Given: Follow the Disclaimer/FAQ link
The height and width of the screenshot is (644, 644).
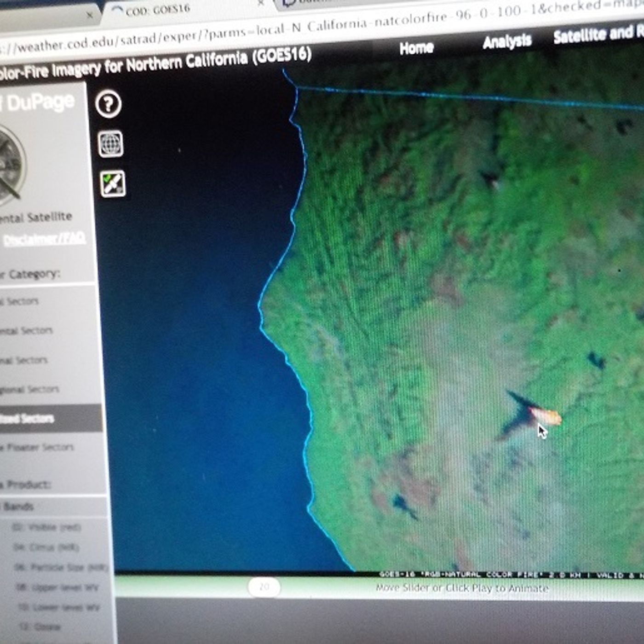Looking at the screenshot, I should coord(44,239).
